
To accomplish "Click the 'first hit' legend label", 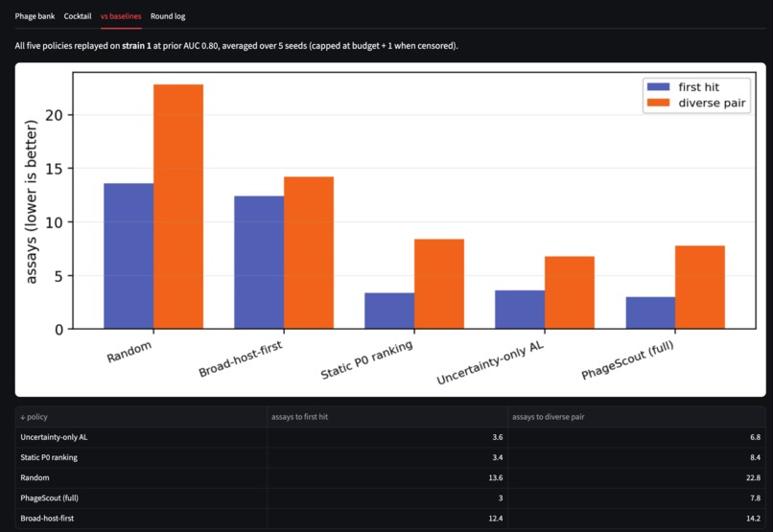I will [698, 87].
